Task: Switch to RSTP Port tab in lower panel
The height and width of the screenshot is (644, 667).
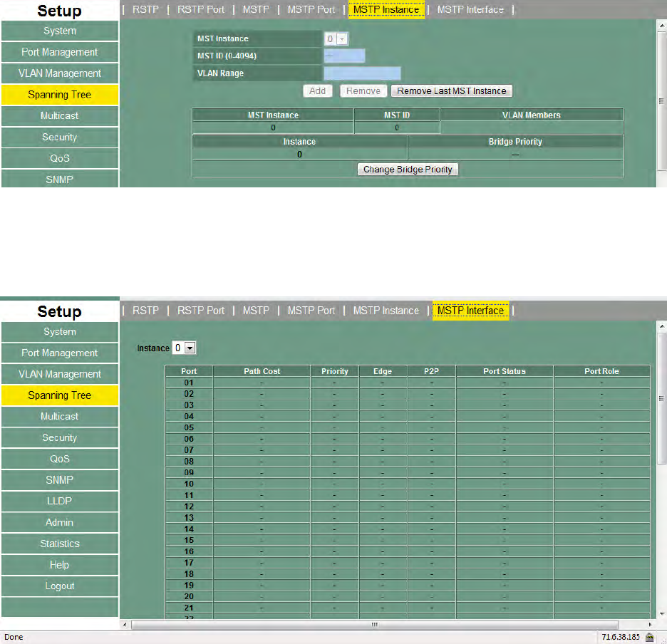Action: [x=201, y=311]
